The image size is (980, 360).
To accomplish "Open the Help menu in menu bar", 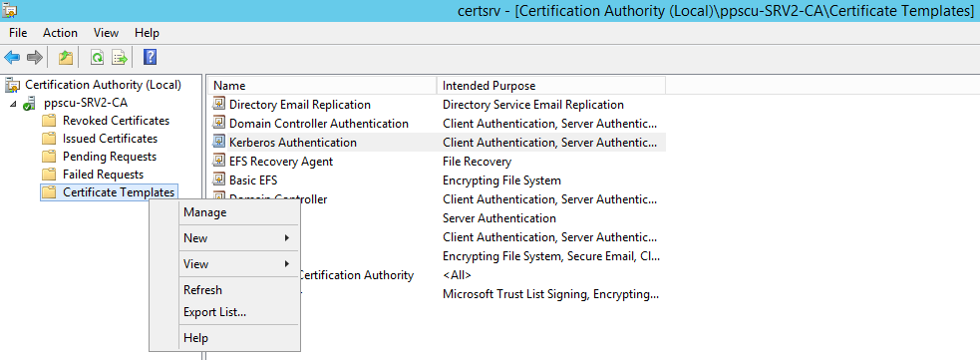I will point(147,33).
